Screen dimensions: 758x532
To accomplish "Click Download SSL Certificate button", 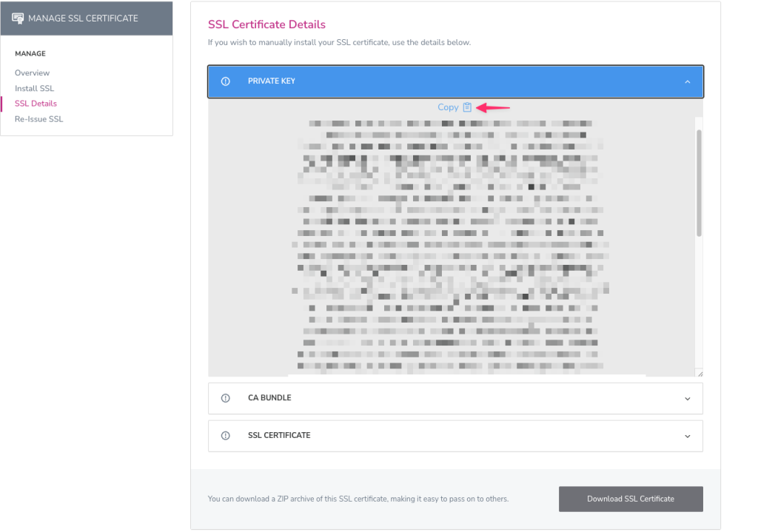I will point(631,499).
